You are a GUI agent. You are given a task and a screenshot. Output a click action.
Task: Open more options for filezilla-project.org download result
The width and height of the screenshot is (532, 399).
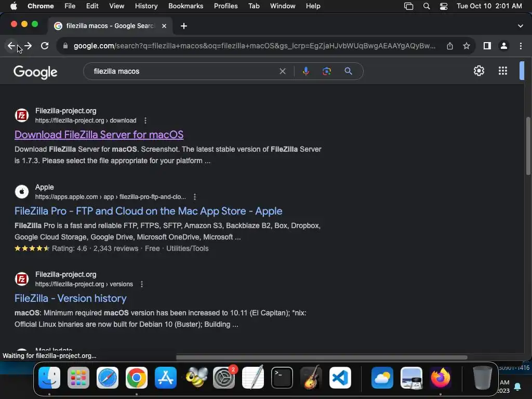145,121
